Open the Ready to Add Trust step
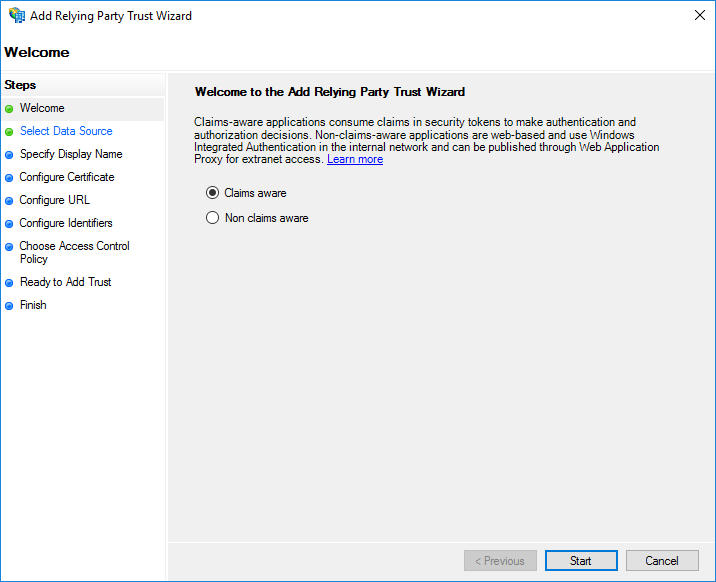Screen dimensions: 716x582 (x=65, y=282)
